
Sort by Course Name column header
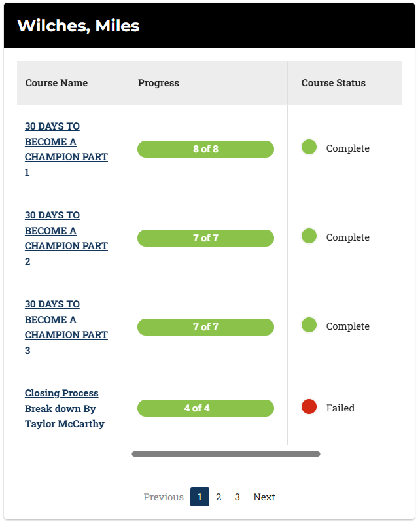point(56,83)
